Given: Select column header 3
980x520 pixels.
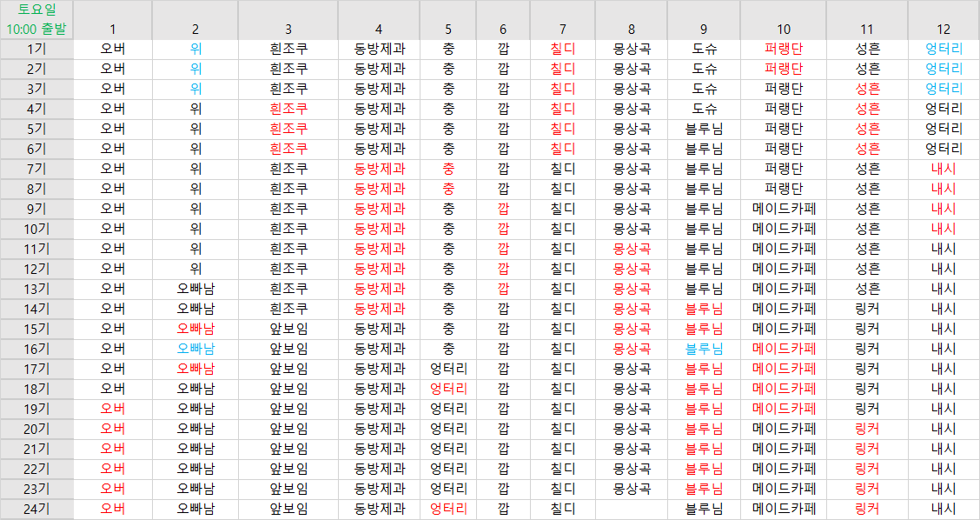Looking at the screenshot, I should (x=288, y=29).
